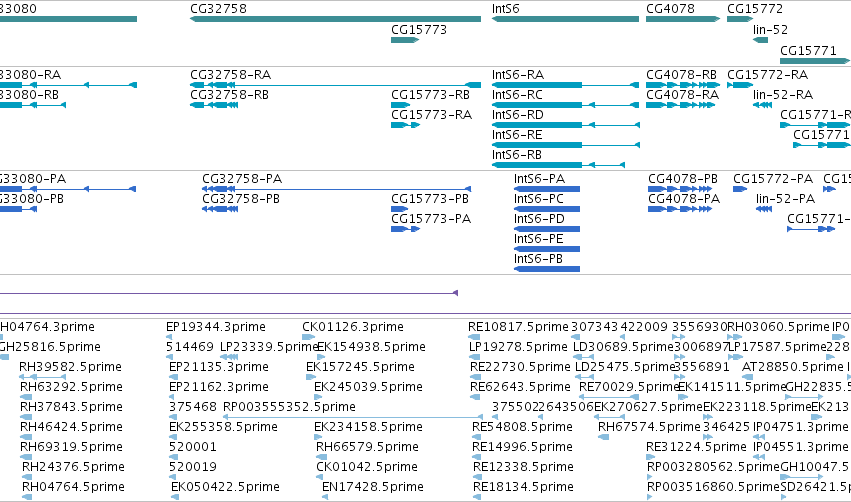851x502 pixels.
Task: Select the CG15772-RA transcript label
Action: tap(767, 75)
